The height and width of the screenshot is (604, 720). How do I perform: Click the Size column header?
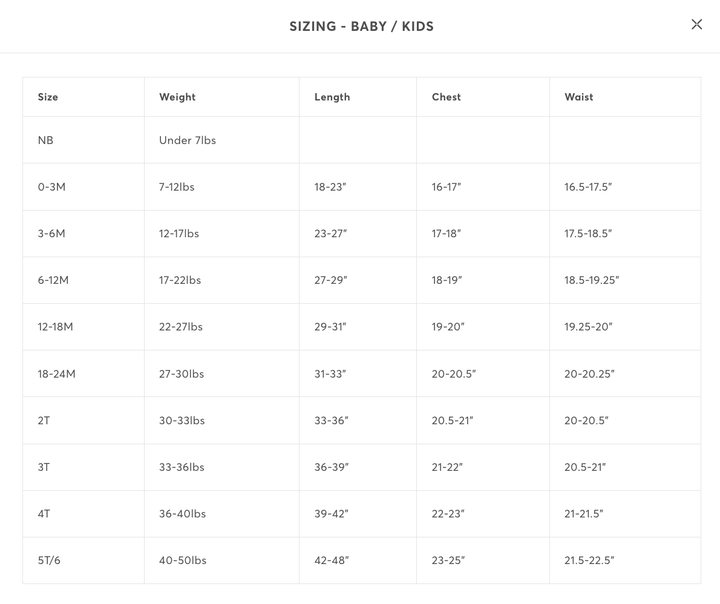coord(48,97)
